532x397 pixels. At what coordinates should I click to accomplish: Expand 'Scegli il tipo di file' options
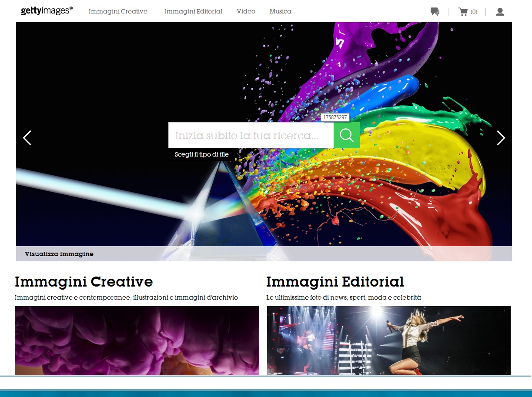[x=201, y=154]
